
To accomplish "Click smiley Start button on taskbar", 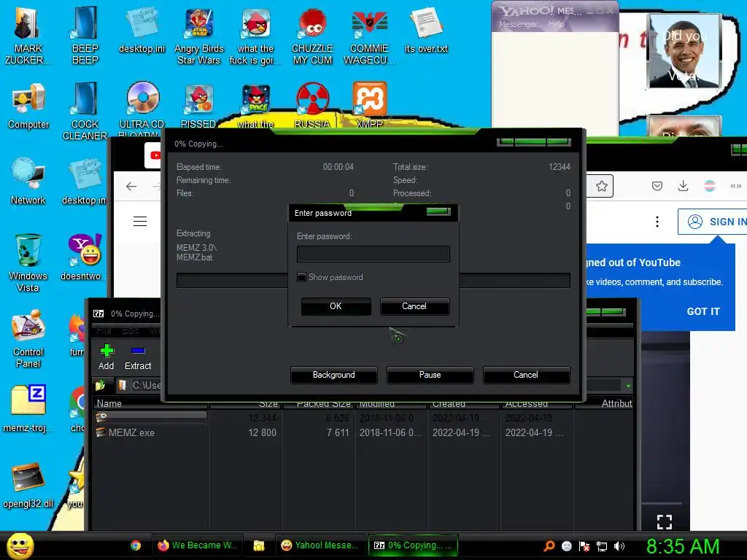I will (x=20, y=545).
